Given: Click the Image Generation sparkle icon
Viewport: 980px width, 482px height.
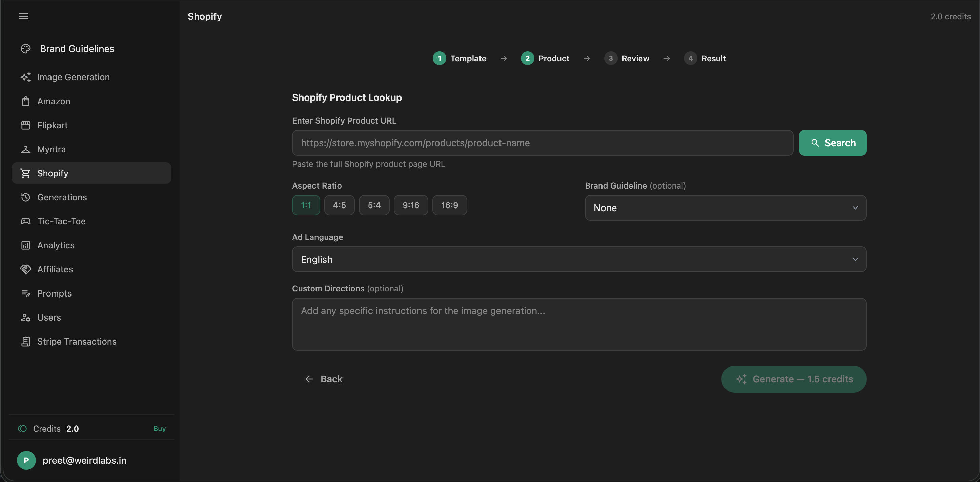Looking at the screenshot, I should click(25, 77).
